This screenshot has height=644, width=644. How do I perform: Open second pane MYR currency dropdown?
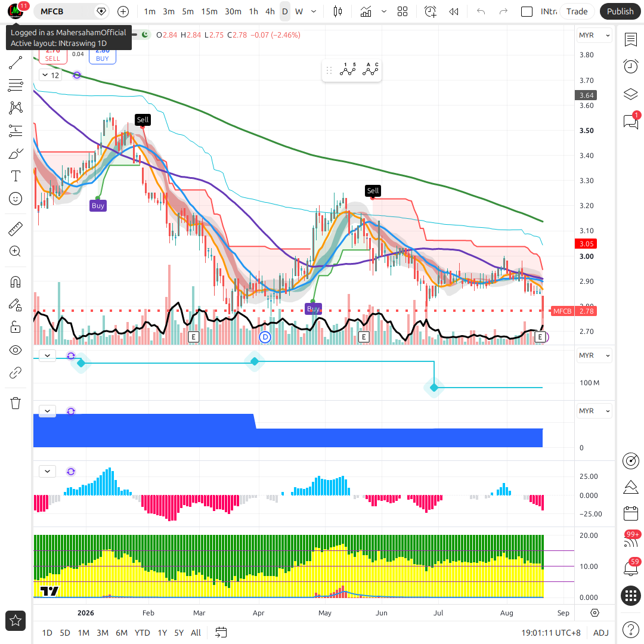click(x=594, y=355)
